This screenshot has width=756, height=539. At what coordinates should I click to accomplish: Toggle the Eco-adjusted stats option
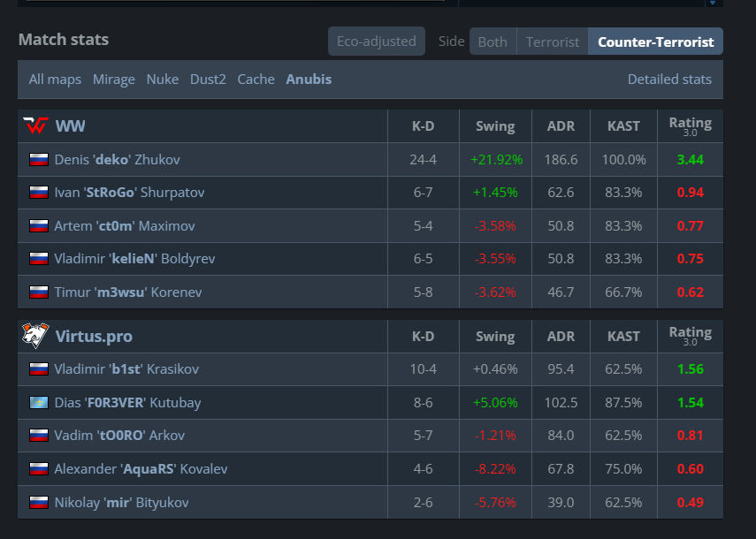click(377, 42)
